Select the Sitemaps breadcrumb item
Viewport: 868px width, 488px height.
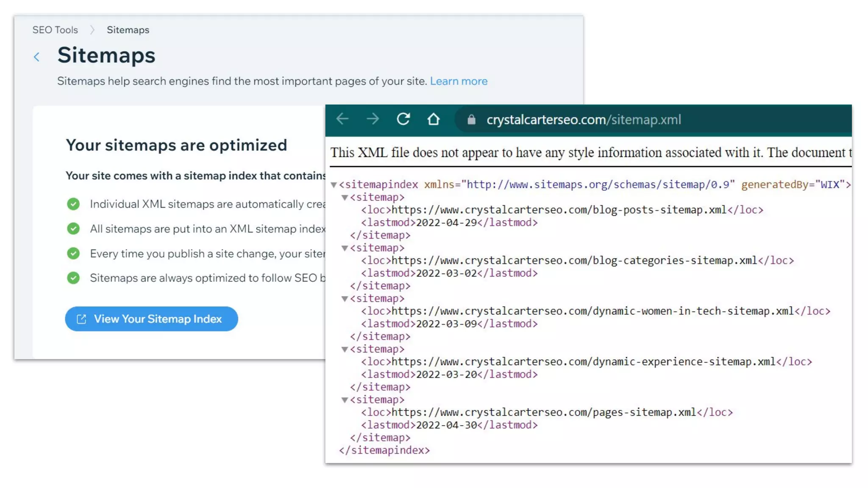[128, 30]
